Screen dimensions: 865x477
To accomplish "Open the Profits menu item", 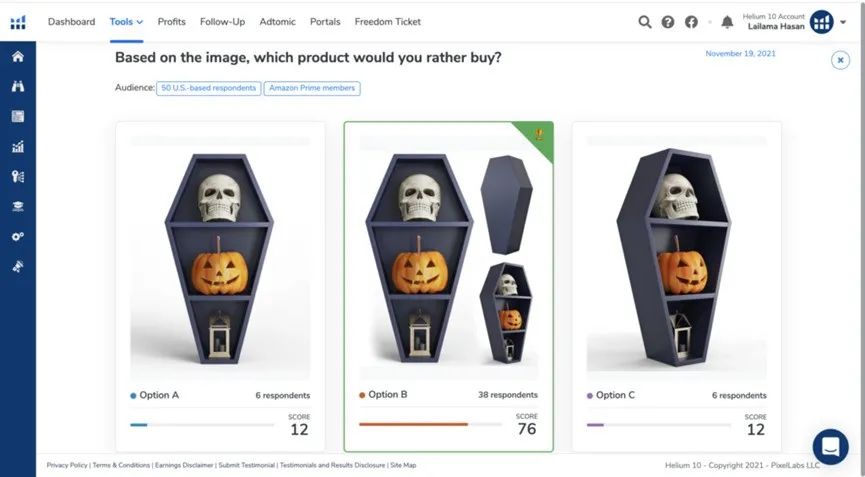I will click(172, 22).
